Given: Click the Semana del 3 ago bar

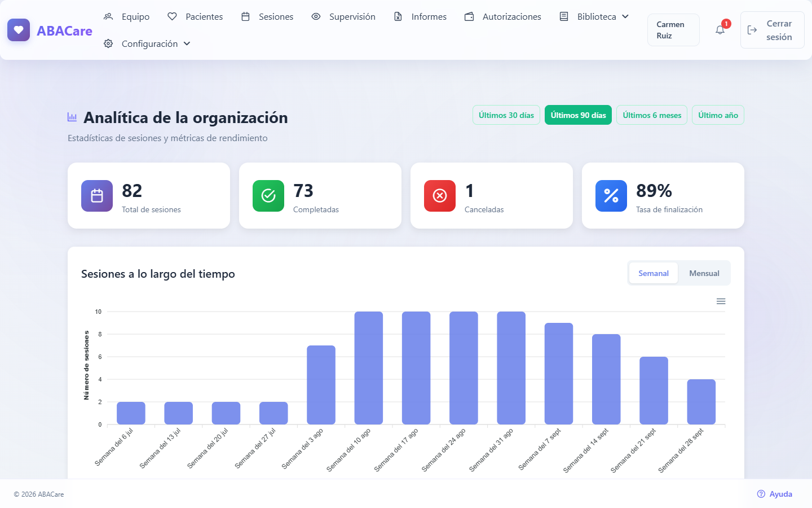Looking at the screenshot, I should pos(321,385).
